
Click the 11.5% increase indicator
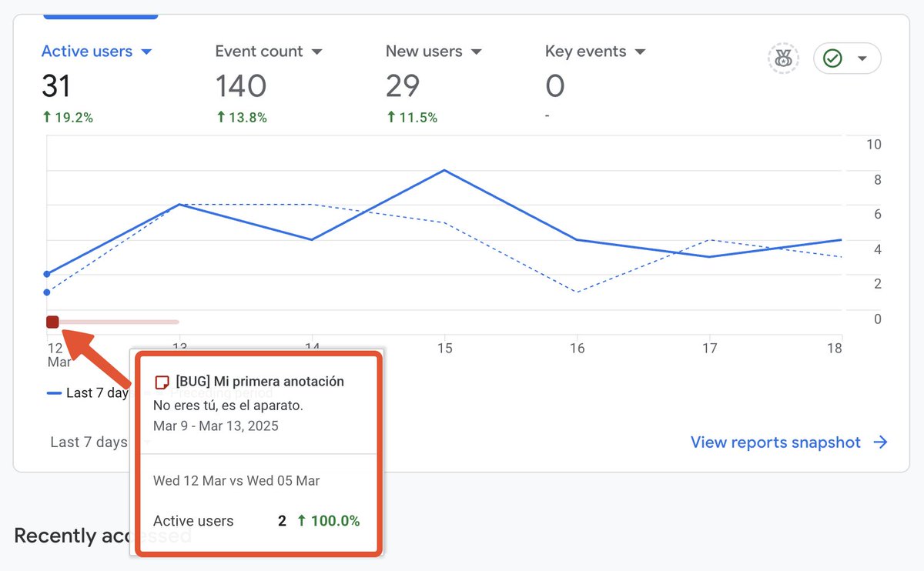click(x=412, y=118)
